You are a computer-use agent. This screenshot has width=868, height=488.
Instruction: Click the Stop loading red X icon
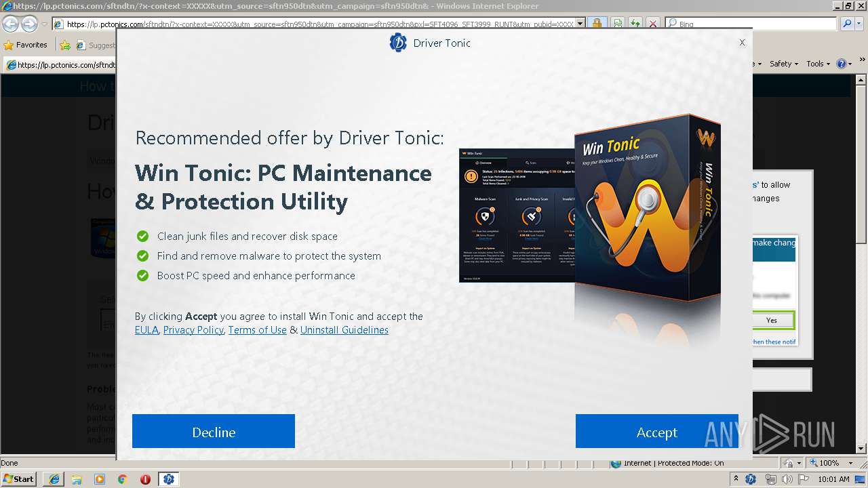coord(652,24)
